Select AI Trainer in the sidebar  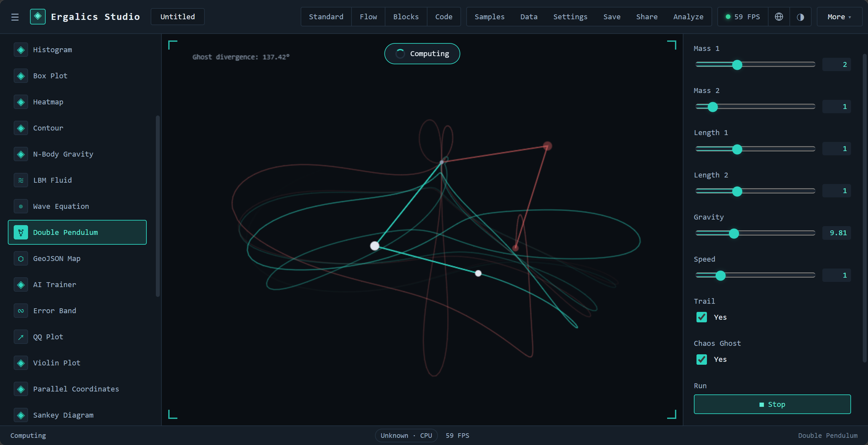click(77, 284)
